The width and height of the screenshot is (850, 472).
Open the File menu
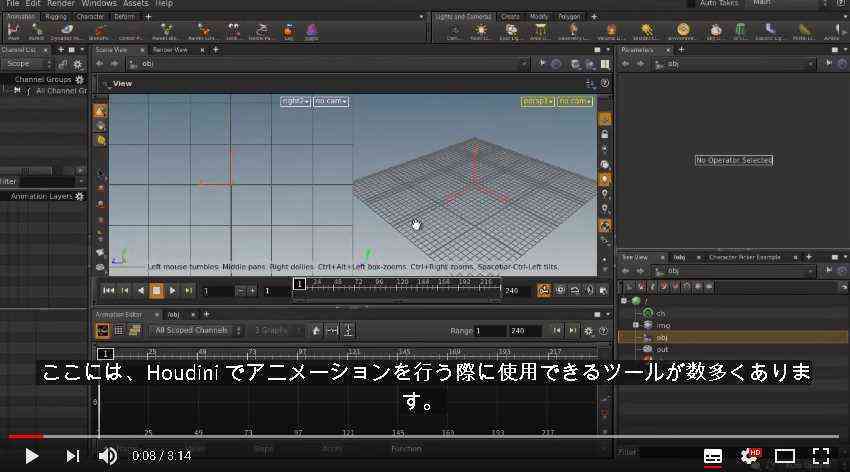pyautogui.click(x=12, y=3)
